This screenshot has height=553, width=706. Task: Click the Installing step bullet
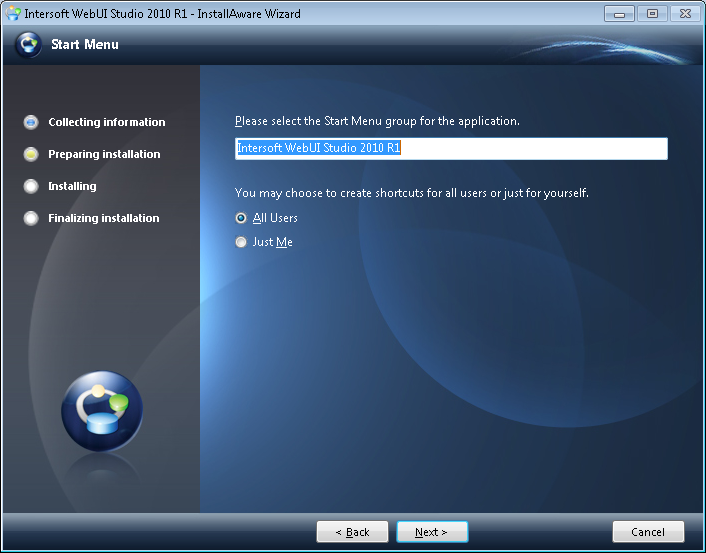click(31, 186)
